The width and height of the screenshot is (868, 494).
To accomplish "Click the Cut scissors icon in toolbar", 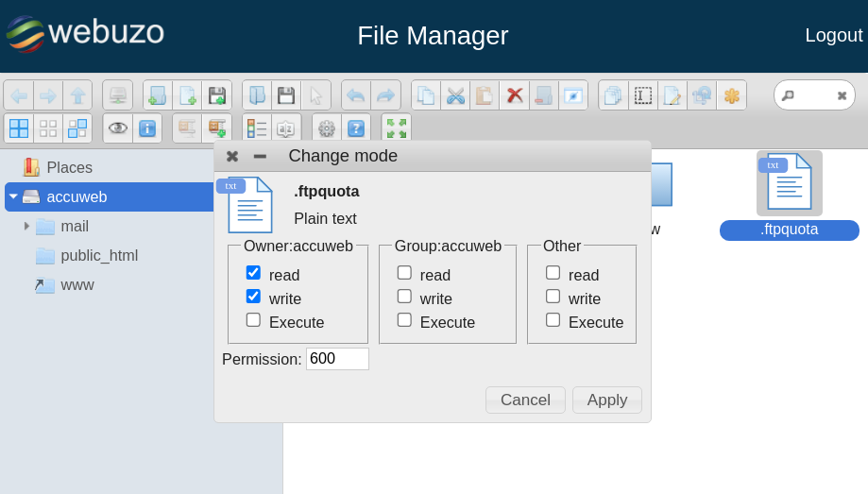I will 455,95.
